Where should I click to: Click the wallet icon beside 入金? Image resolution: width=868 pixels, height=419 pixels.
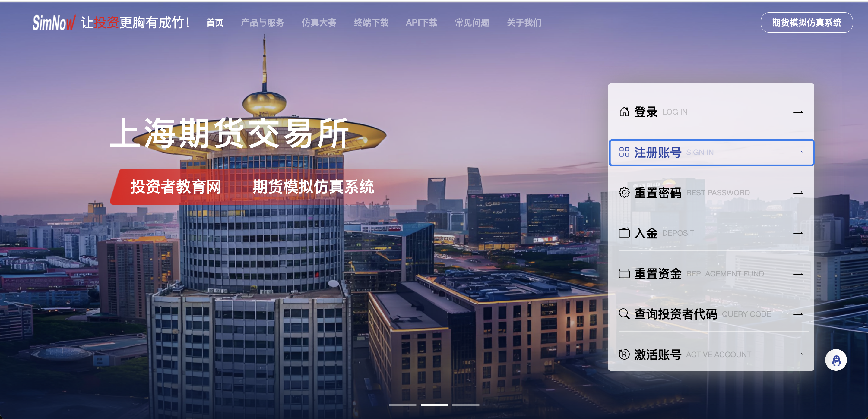click(624, 233)
